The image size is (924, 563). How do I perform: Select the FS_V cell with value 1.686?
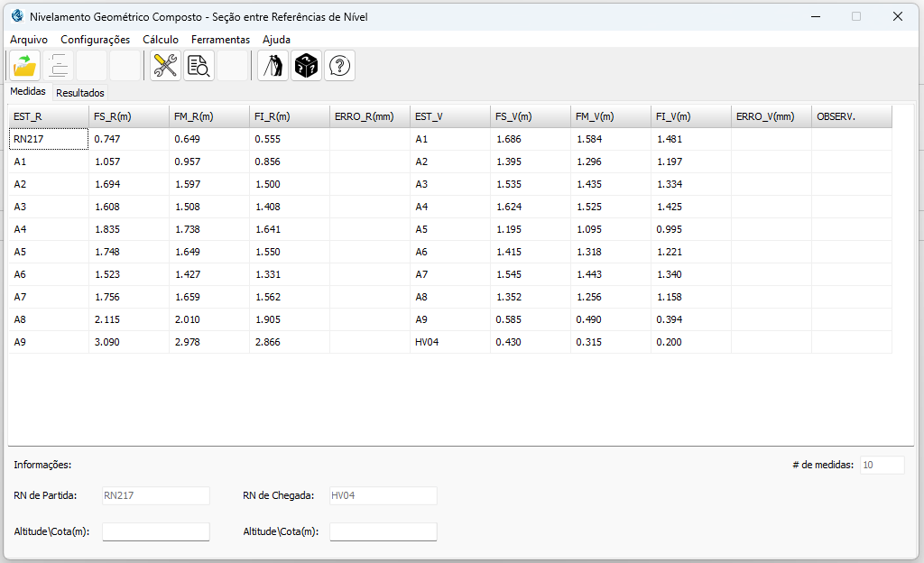(x=531, y=139)
